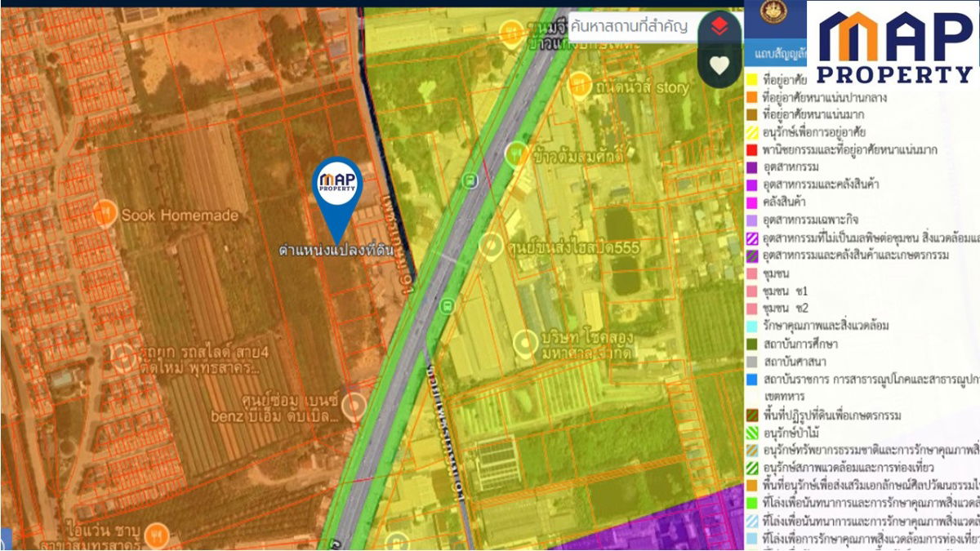Image resolution: width=980 pixels, height=551 pixels.
Task: Click the brown ที่อยู่อาศัยหนาแน่นมาก swatch
Action: pyautogui.click(x=751, y=114)
